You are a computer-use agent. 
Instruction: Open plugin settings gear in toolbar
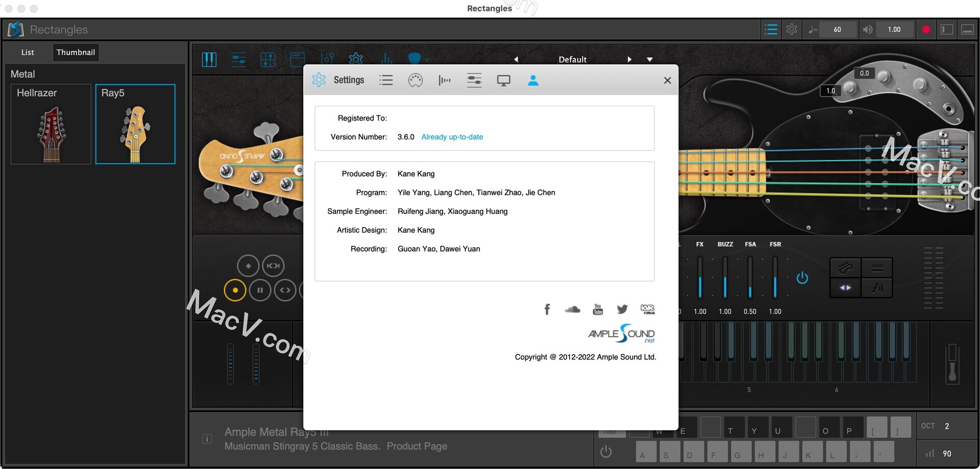pyautogui.click(x=356, y=59)
